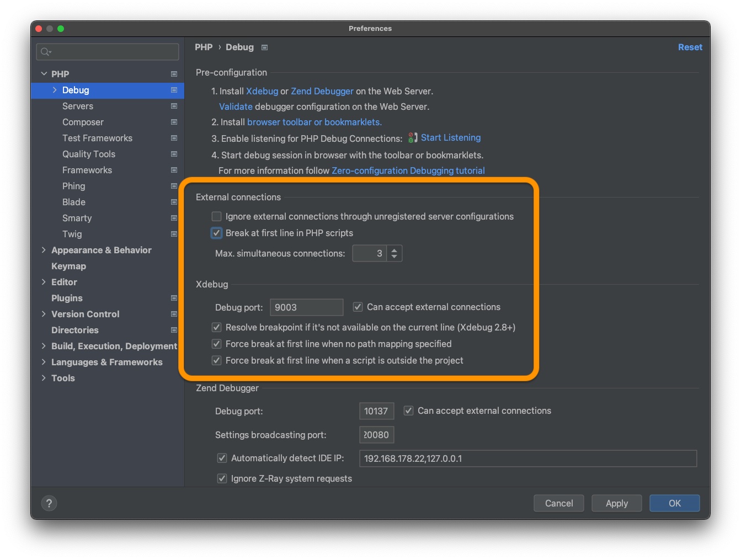The width and height of the screenshot is (741, 560).
Task: Click the magnifier icon in the search field
Action: point(44,51)
